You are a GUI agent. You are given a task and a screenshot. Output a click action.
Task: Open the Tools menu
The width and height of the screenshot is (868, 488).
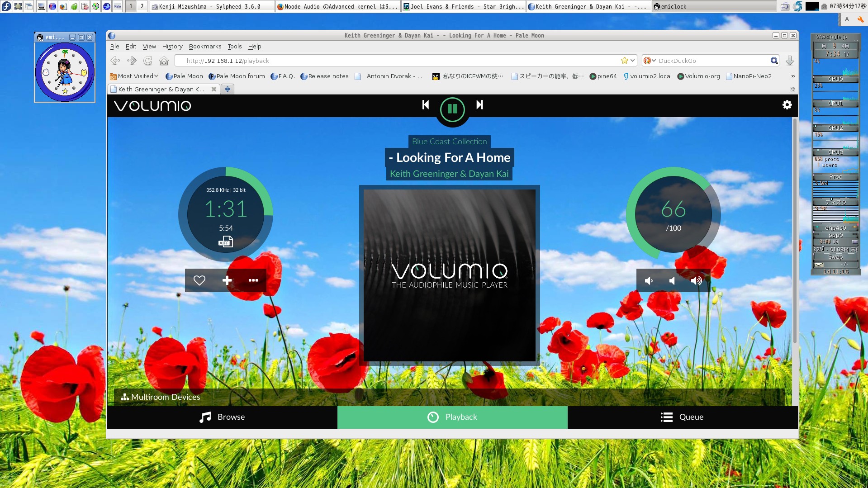coord(234,46)
